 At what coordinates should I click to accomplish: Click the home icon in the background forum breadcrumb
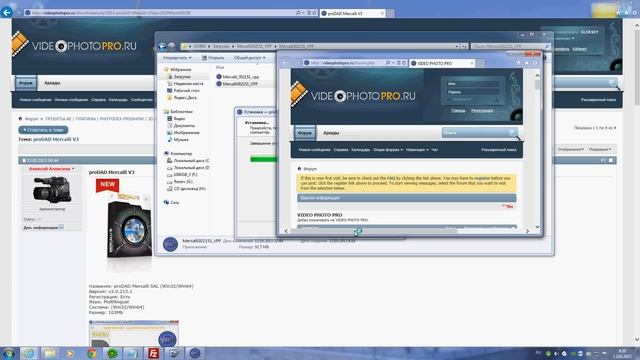[20, 119]
